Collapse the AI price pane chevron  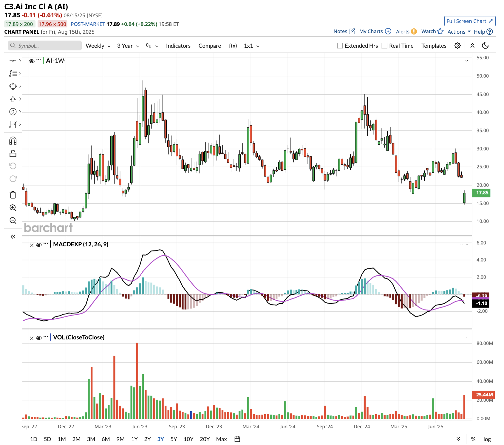(x=467, y=61)
